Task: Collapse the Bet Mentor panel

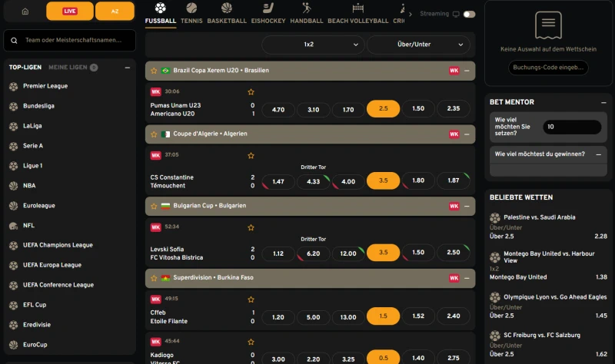Action: pyautogui.click(x=597, y=101)
